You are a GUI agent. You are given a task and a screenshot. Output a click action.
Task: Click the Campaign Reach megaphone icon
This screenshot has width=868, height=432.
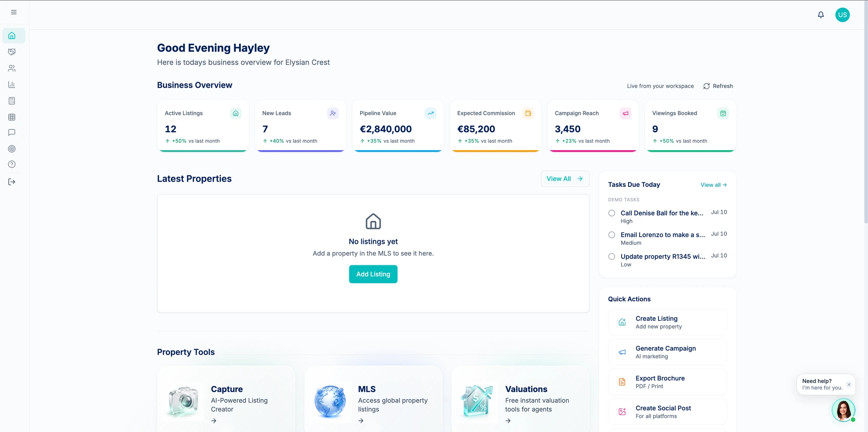pyautogui.click(x=625, y=113)
